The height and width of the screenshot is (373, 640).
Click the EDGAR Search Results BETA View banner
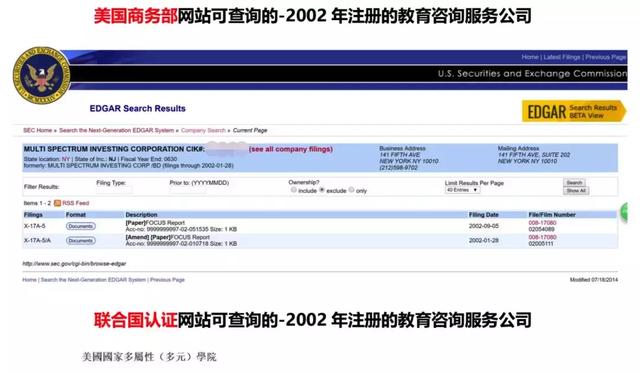(573, 111)
